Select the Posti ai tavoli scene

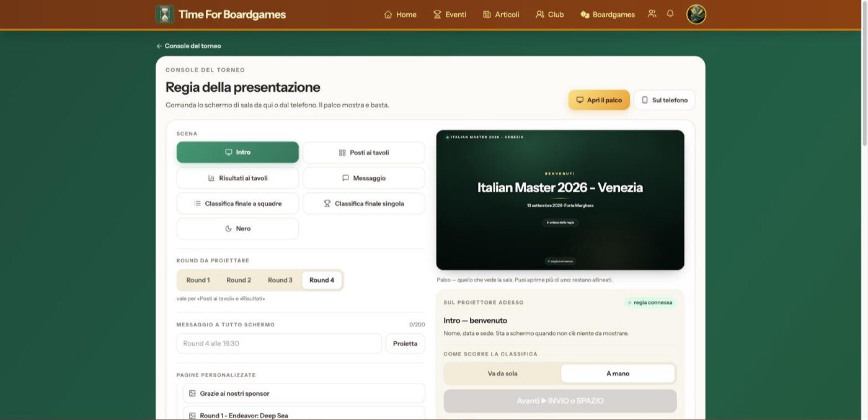364,153
